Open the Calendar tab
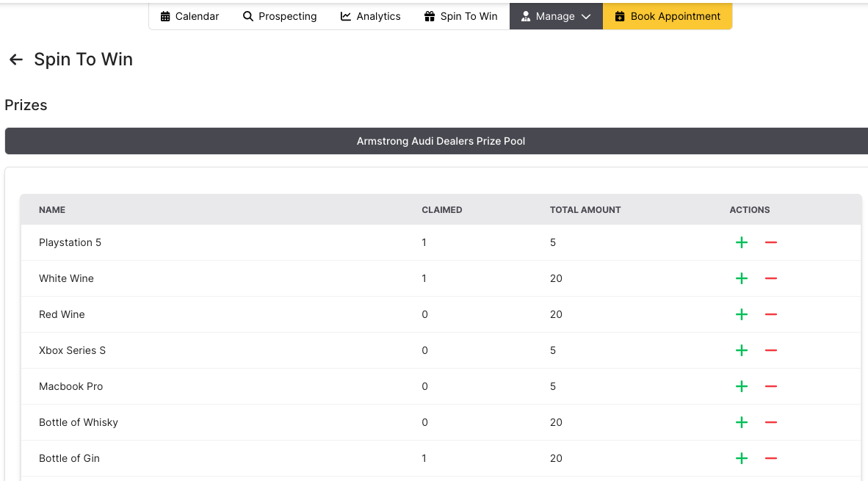868x481 pixels. [x=189, y=16]
